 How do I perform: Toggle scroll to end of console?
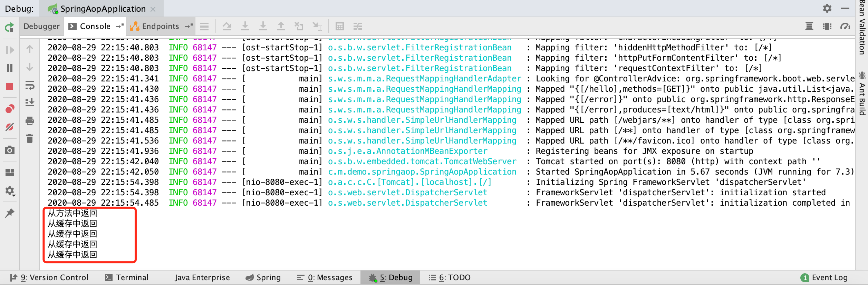pyautogui.click(x=30, y=102)
